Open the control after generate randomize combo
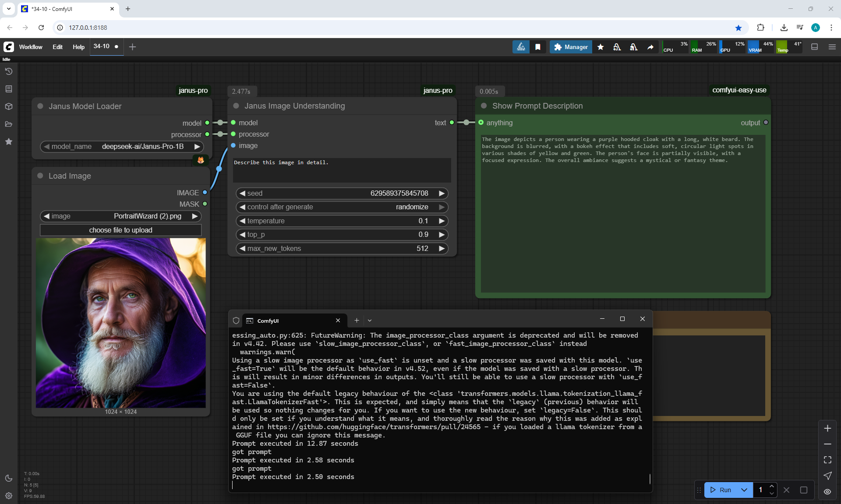Screen dimensions: 841x504 (342, 207)
